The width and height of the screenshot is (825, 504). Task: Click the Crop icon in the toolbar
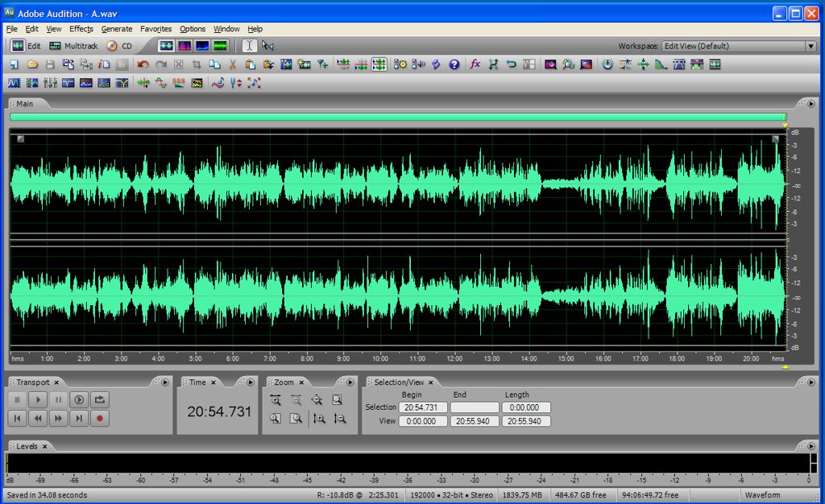tap(196, 64)
